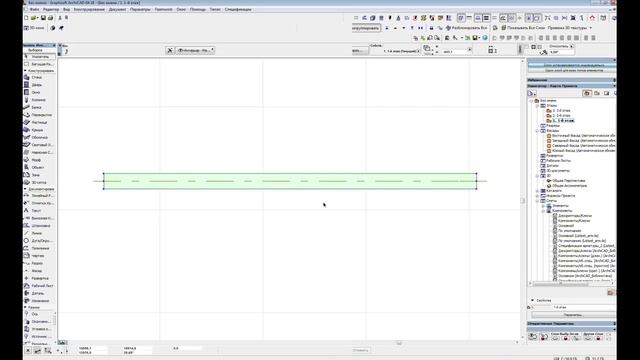
Task: Open the geometry method dropdown in info box
Action: click(x=196, y=50)
